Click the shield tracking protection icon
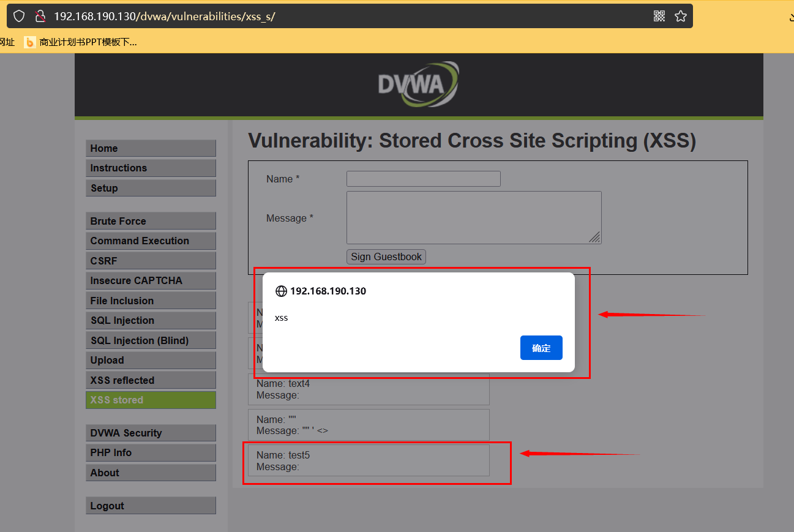 19,16
